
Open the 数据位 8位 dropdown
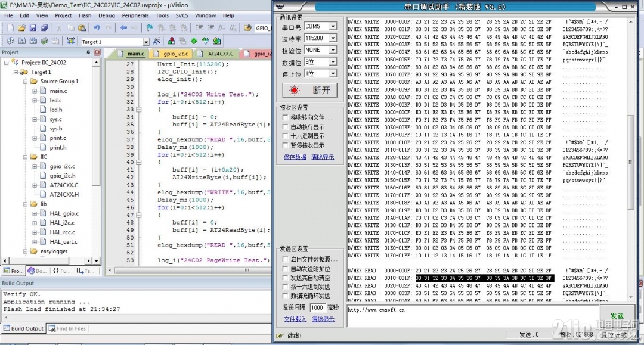(x=333, y=62)
